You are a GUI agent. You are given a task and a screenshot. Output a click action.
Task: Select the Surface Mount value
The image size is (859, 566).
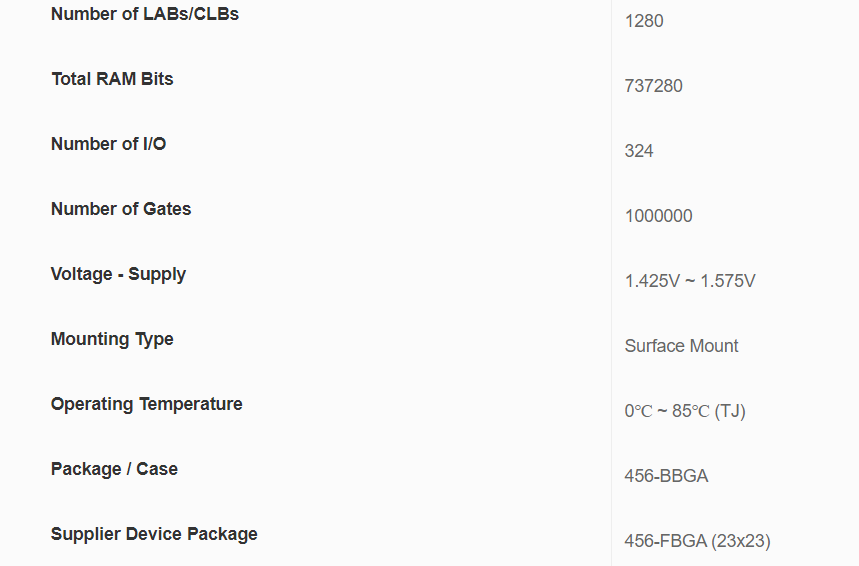coord(681,346)
